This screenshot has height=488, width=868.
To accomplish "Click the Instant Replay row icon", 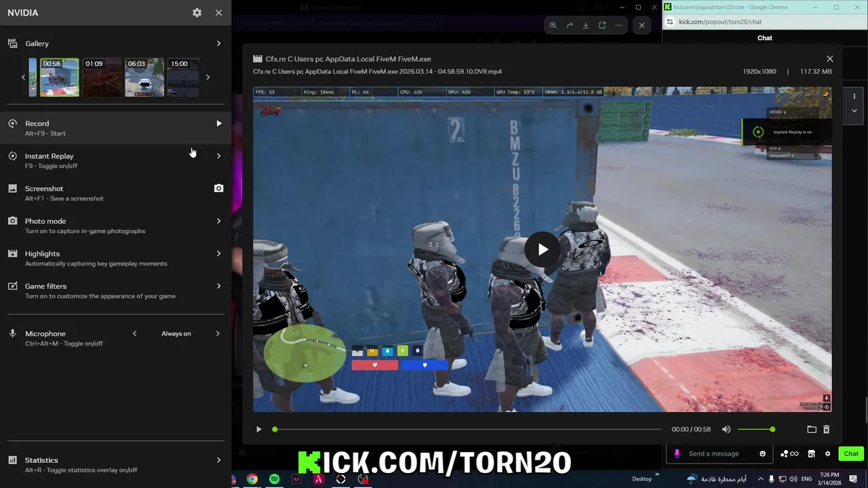I will click(x=12, y=156).
